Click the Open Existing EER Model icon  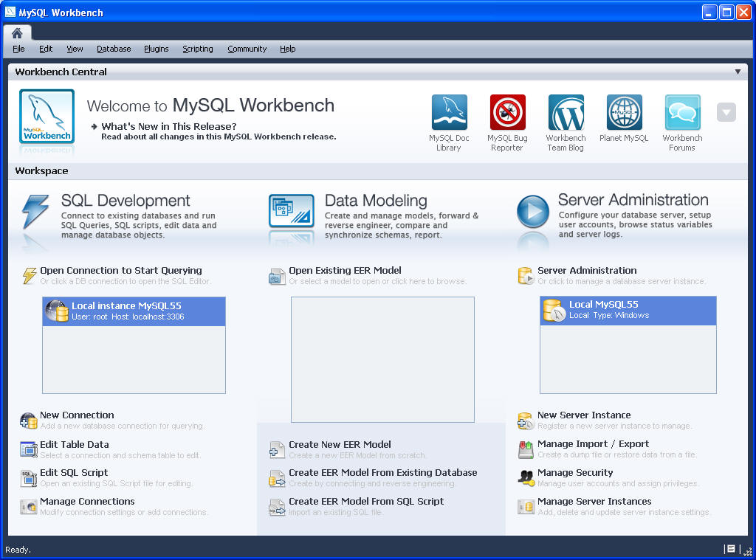(278, 276)
